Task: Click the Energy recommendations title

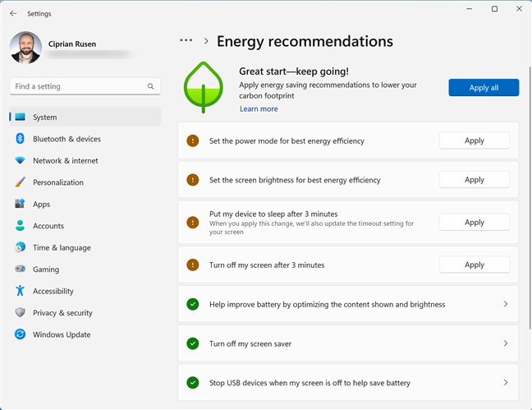Action: click(305, 41)
